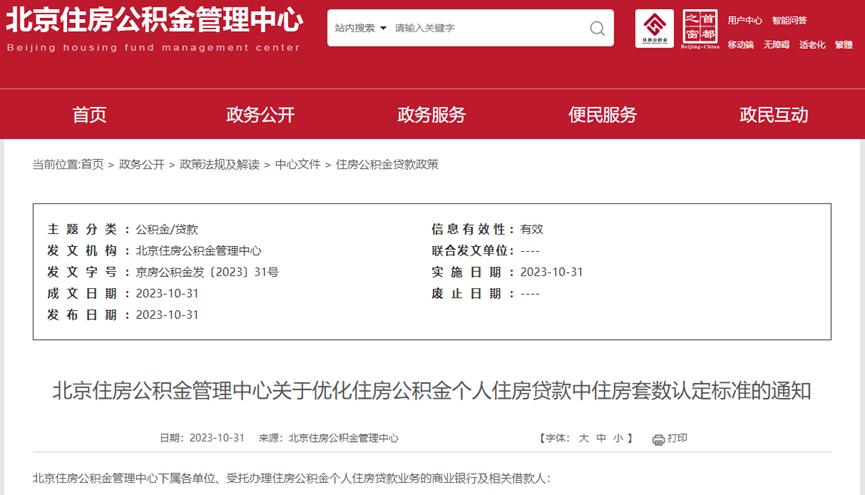Image resolution: width=865 pixels, height=495 pixels.
Task: Click the opening paragraph addressing 下属各单位
Action: pos(291,478)
